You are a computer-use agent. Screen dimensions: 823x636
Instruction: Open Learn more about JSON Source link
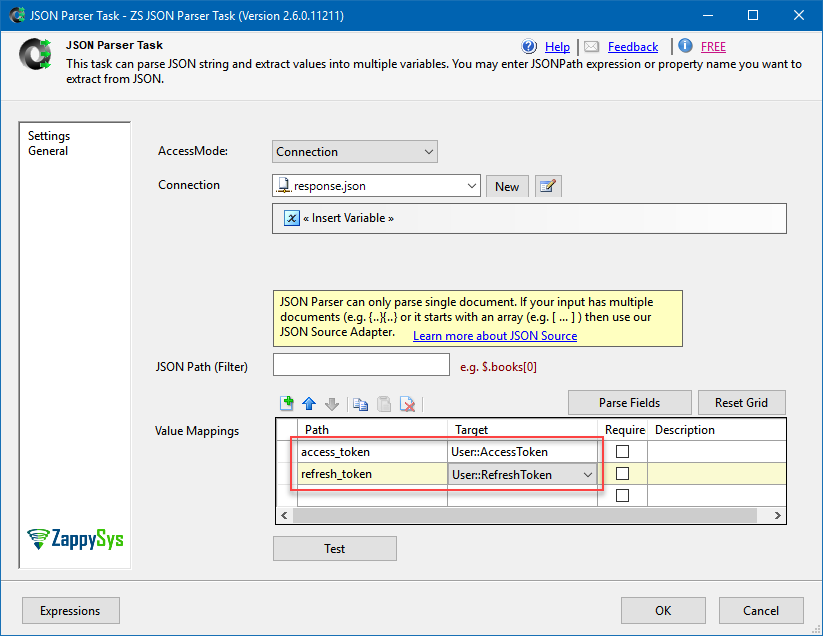[495, 336]
